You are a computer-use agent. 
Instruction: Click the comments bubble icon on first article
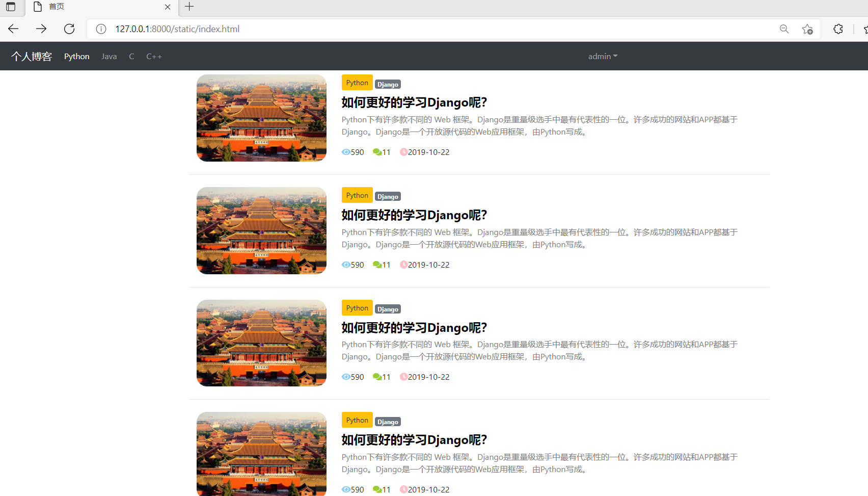(x=377, y=152)
